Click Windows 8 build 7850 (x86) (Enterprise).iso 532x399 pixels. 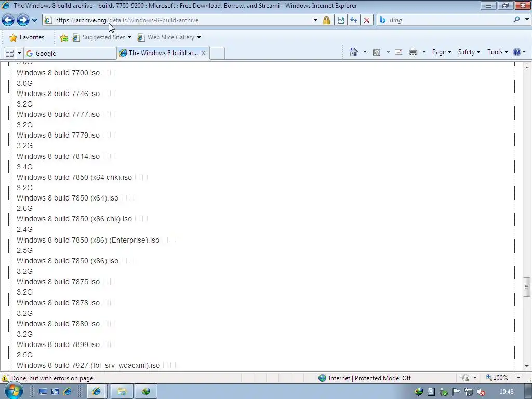(88, 240)
